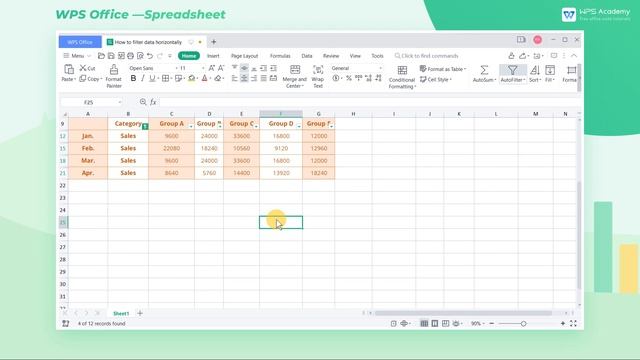Open the Group D filter dropdown
The image size is (640, 360).
point(299,127)
